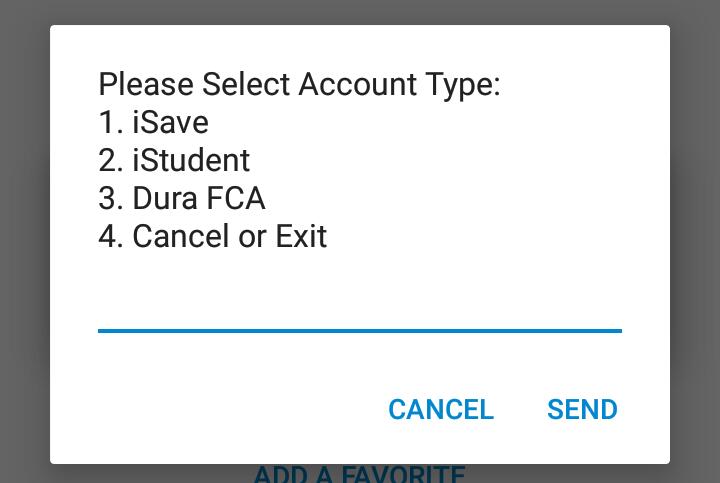The width and height of the screenshot is (720, 483).
Task: Click empty dialog space left of CANCEL
Action: click(x=220, y=409)
